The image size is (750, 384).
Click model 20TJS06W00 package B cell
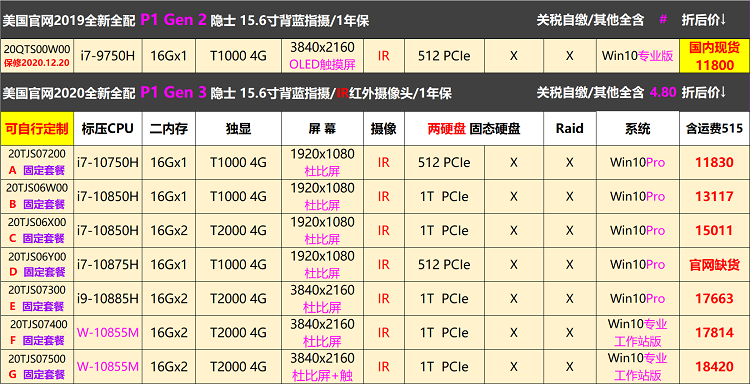pos(37,197)
